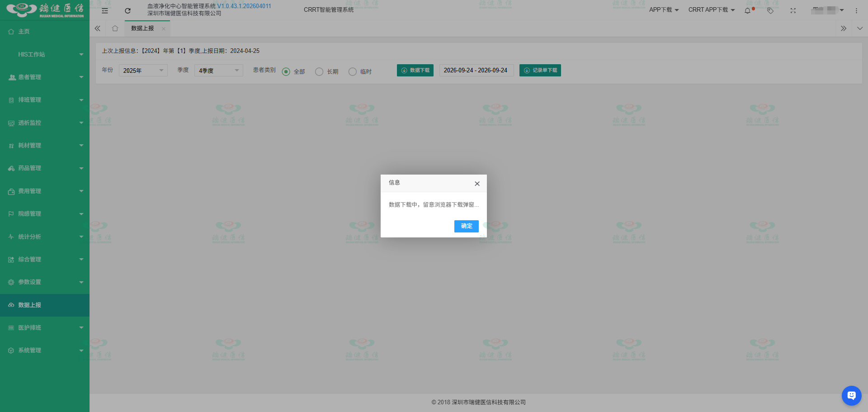Expand APP下载 dropdown menu
Image resolution: width=868 pixels, height=412 pixels.
[x=664, y=10]
